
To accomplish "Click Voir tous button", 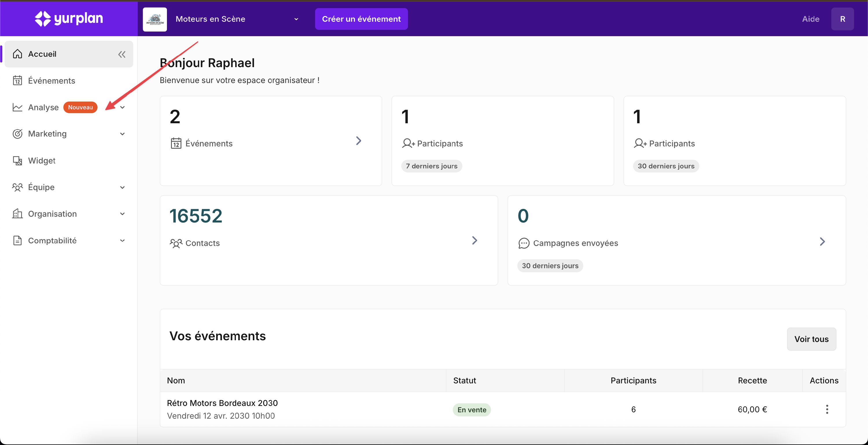I will pyautogui.click(x=811, y=339).
